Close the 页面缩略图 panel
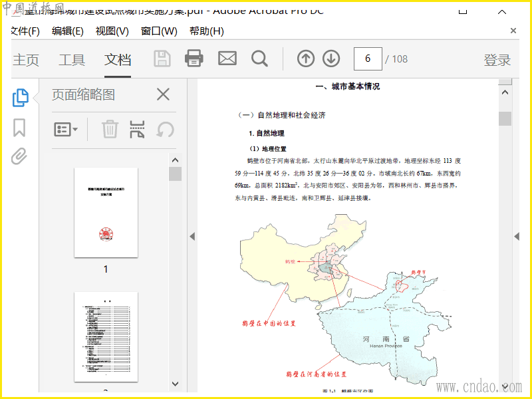The image size is (532, 399). [x=163, y=94]
